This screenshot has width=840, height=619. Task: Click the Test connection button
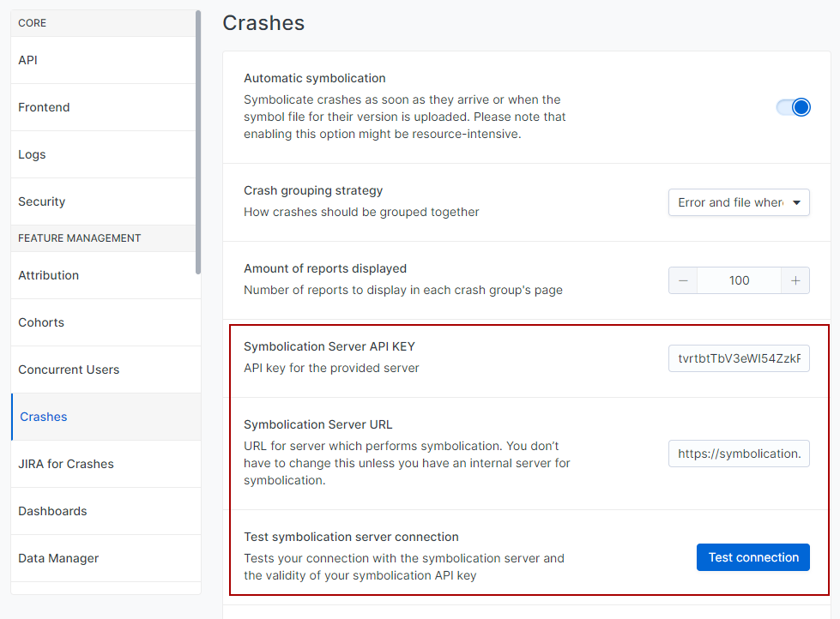point(753,557)
